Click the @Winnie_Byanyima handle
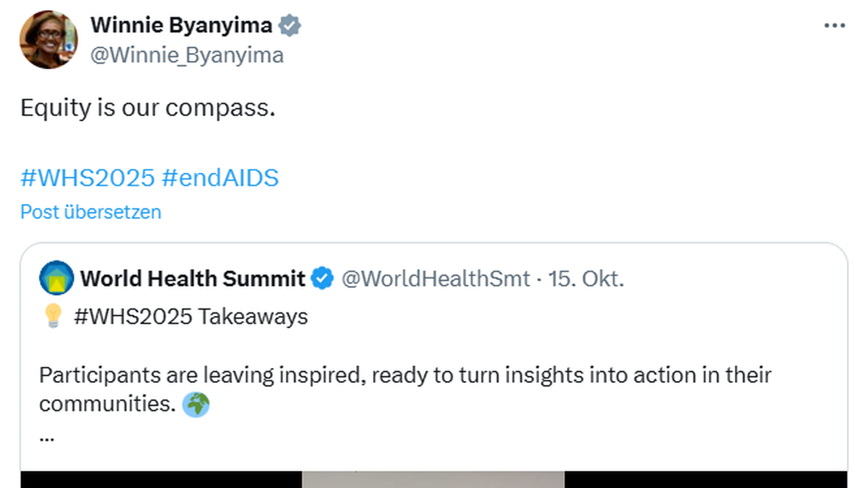 click(x=186, y=54)
